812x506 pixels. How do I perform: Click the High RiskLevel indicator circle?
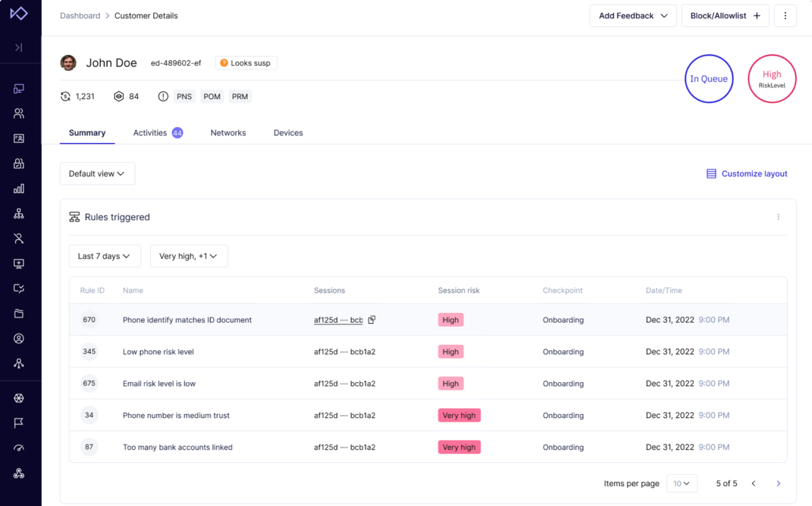click(x=772, y=78)
